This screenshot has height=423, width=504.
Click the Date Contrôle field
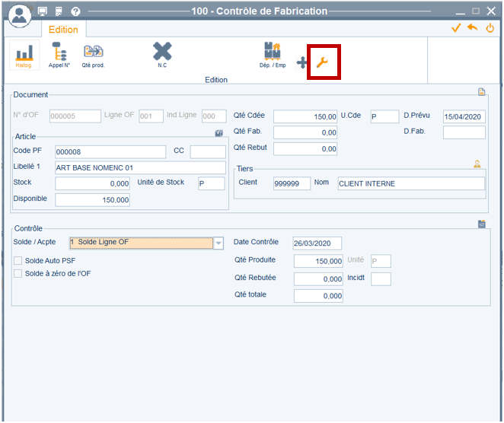pos(317,243)
